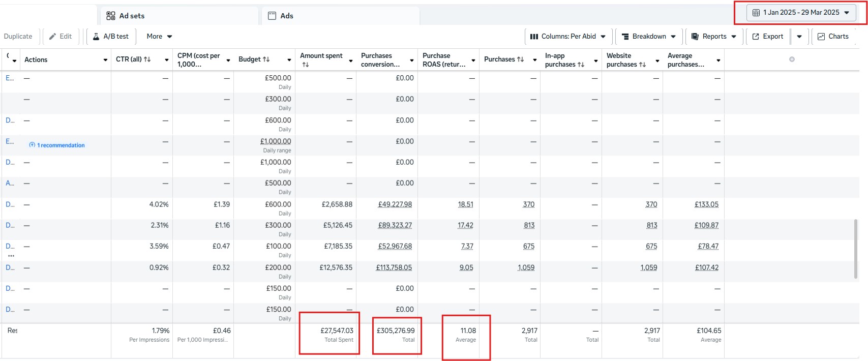Click the Duplicate button

[18, 37]
